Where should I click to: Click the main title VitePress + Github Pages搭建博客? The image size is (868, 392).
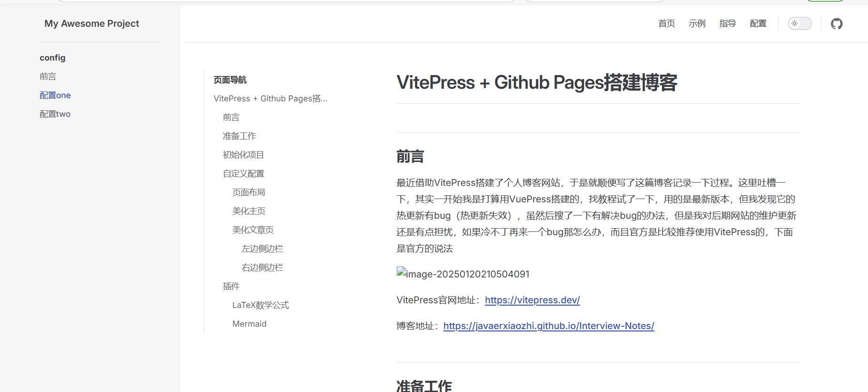point(537,82)
